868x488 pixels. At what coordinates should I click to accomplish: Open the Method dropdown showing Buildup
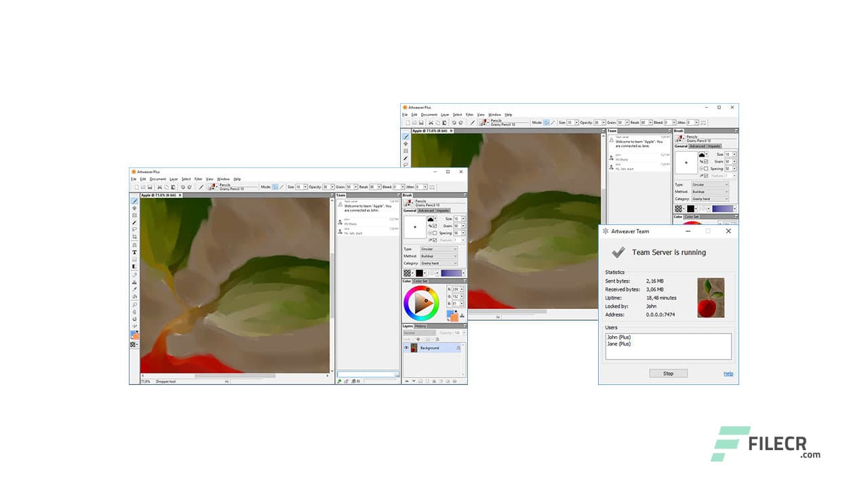(x=438, y=256)
